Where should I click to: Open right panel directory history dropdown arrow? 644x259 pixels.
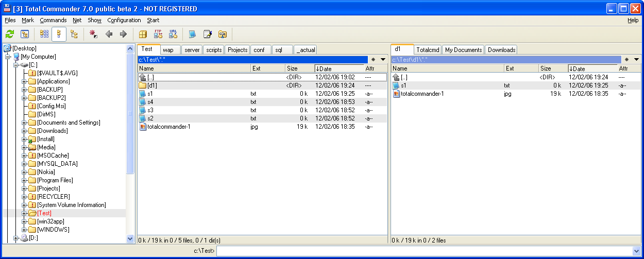point(636,60)
